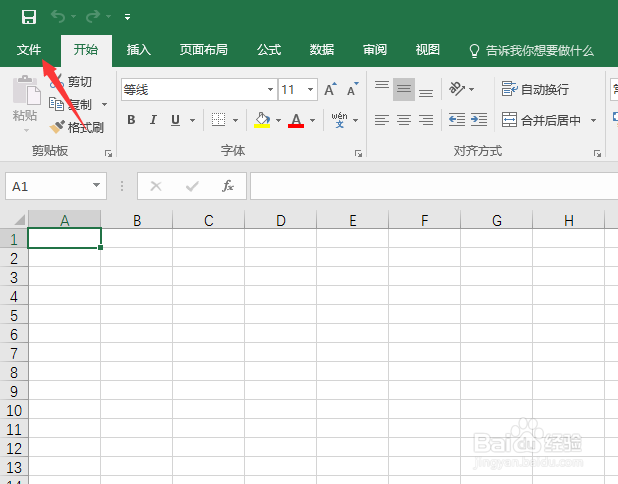Click the 剪切 cut button
The image size is (618, 484).
(71, 82)
